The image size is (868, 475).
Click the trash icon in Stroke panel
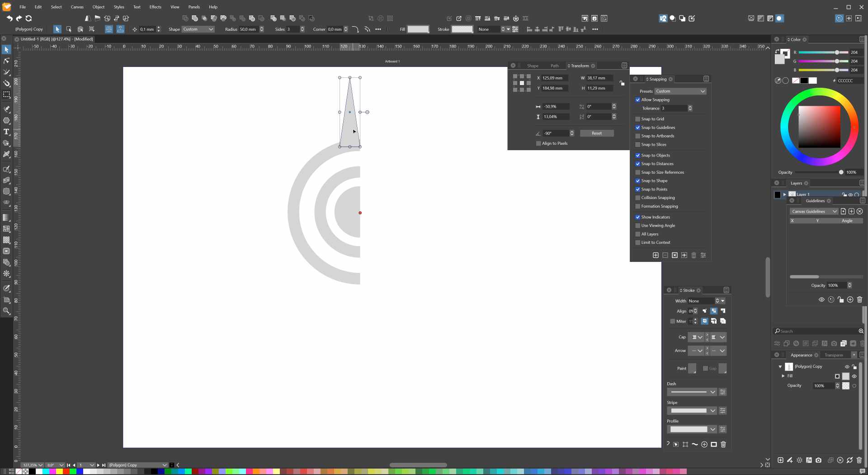click(723, 444)
